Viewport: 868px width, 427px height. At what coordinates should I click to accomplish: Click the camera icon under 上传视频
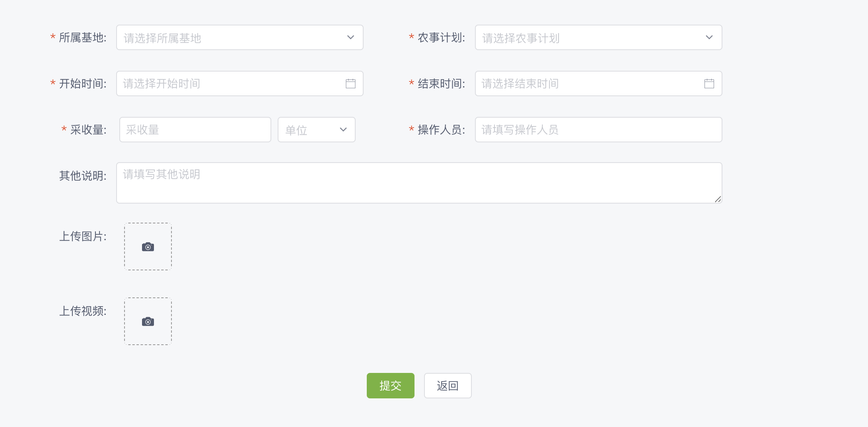coord(148,322)
